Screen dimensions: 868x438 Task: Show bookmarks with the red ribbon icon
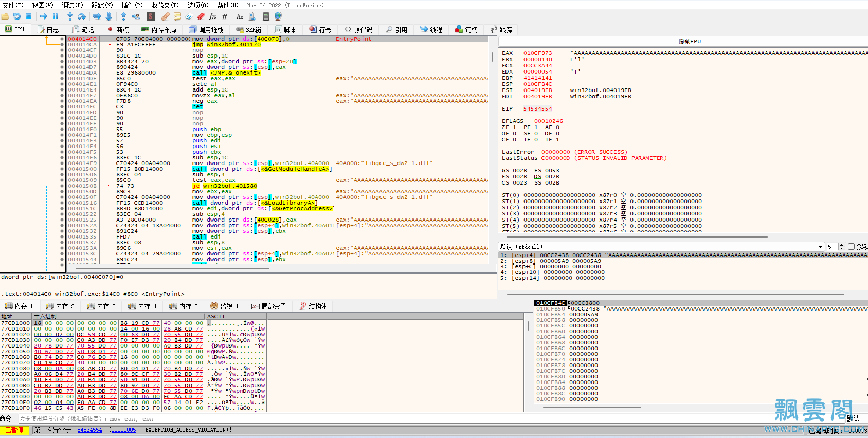201,16
